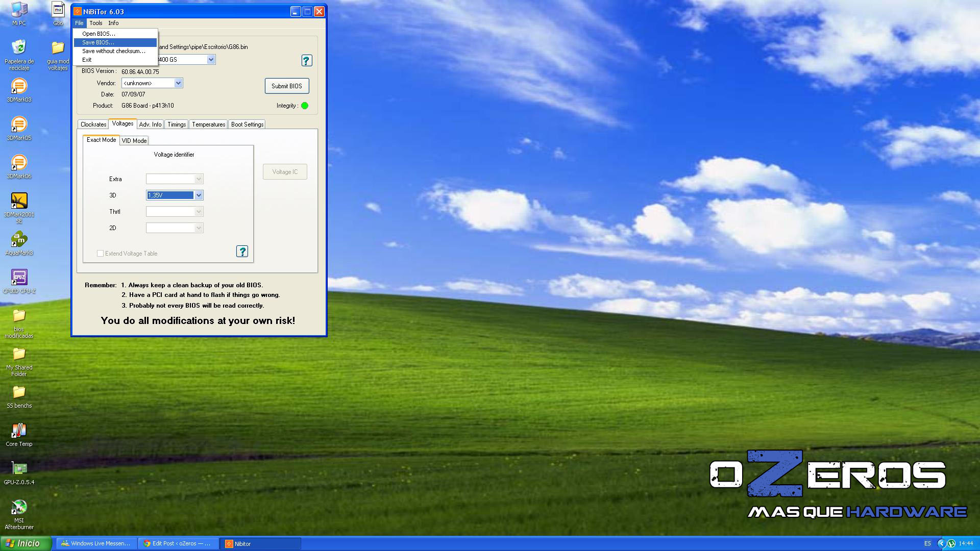
Task: Launch the 3DMark03 shortcut
Action: point(19,90)
